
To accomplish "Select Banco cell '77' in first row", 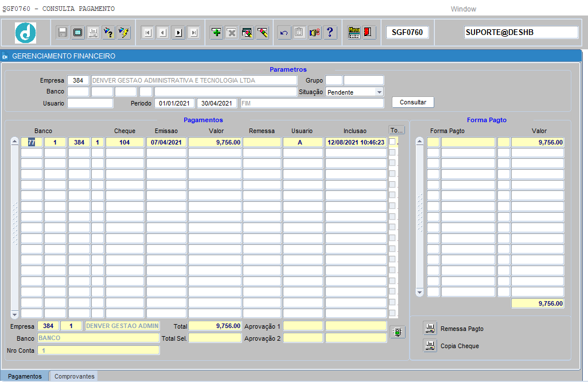I will pyautogui.click(x=32, y=142).
